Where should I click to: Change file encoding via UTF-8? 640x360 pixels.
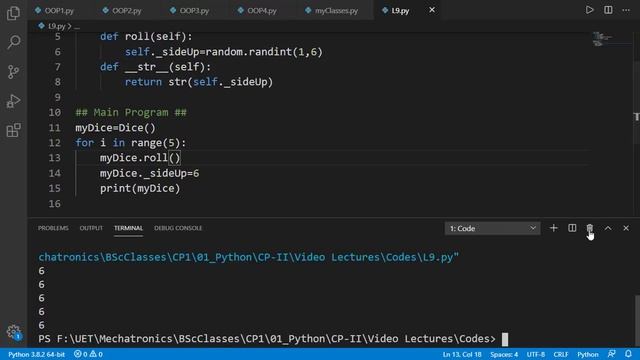click(x=536, y=354)
